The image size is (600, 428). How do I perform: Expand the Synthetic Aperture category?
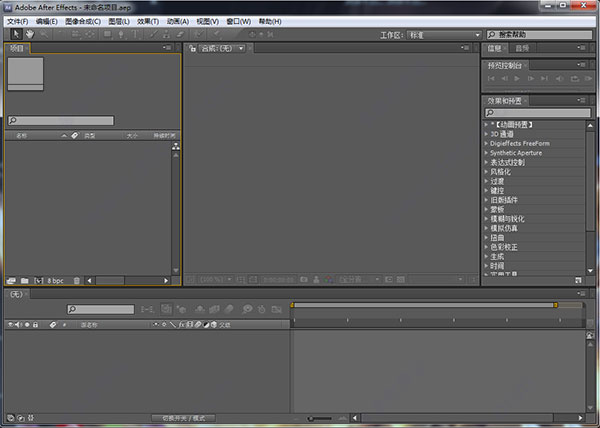486,153
